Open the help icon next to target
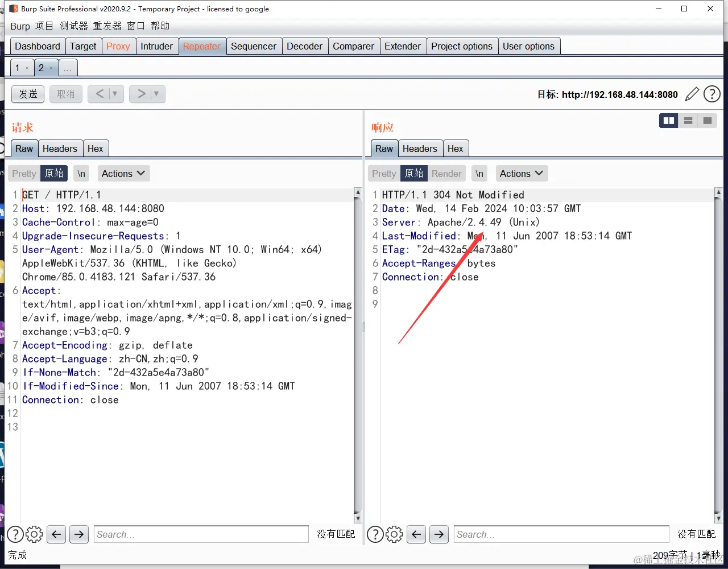This screenshot has width=728, height=569. point(712,94)
